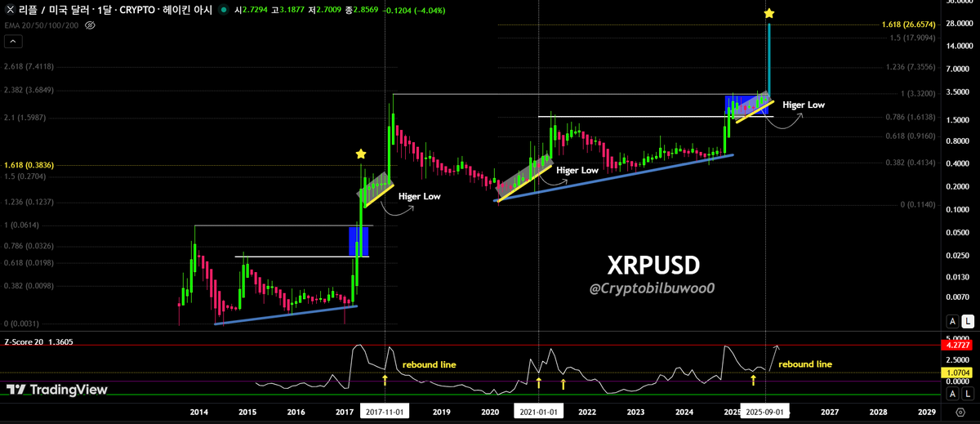Toggle auto scale A on the main price pane
The width and height of the screenshot is (980, 424).
(x=951, y=320)
